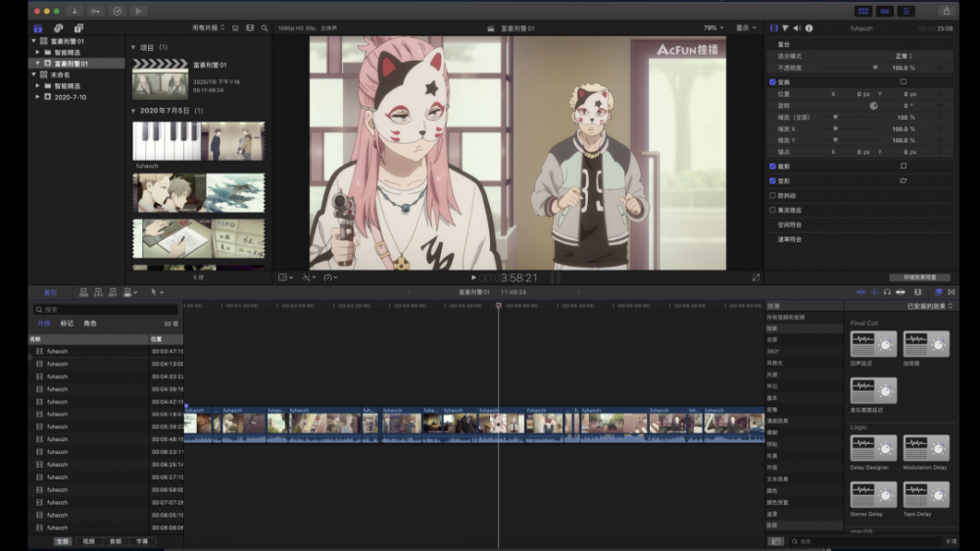Toggle browser panel button in toolbar
This screenshot has height=551, width=980.
863,11
